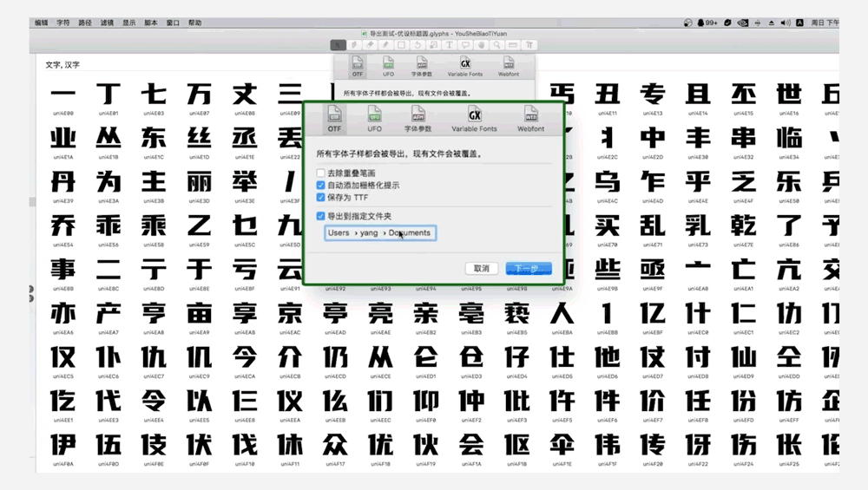The width and height of the screenshot is (868, 490).
Task: Click the input source A icon
Action: tap(799, 23)
